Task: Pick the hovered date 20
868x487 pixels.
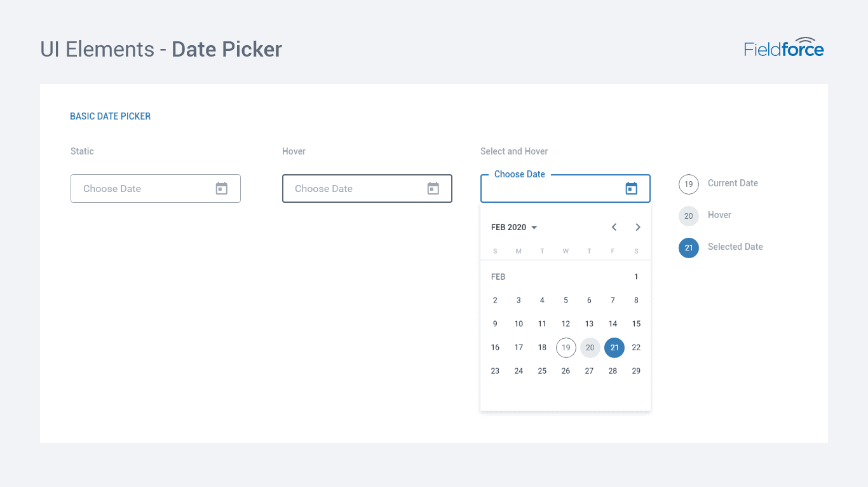Action: (x=590, y=348)
